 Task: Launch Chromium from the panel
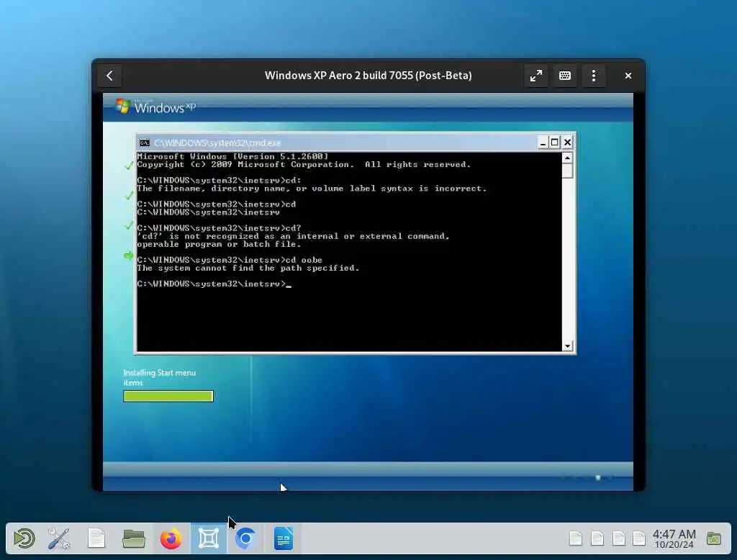point(246,538)
